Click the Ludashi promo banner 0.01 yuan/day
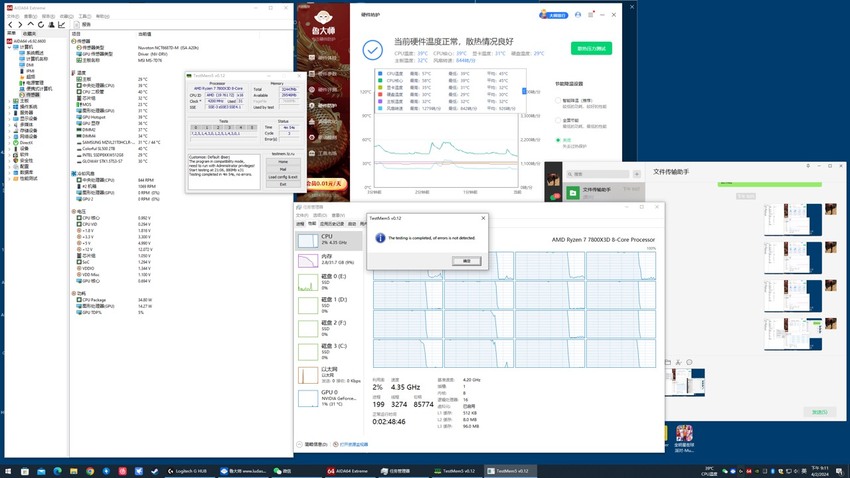The height and width of the screenshot is (478, 850). pos(325,184)
